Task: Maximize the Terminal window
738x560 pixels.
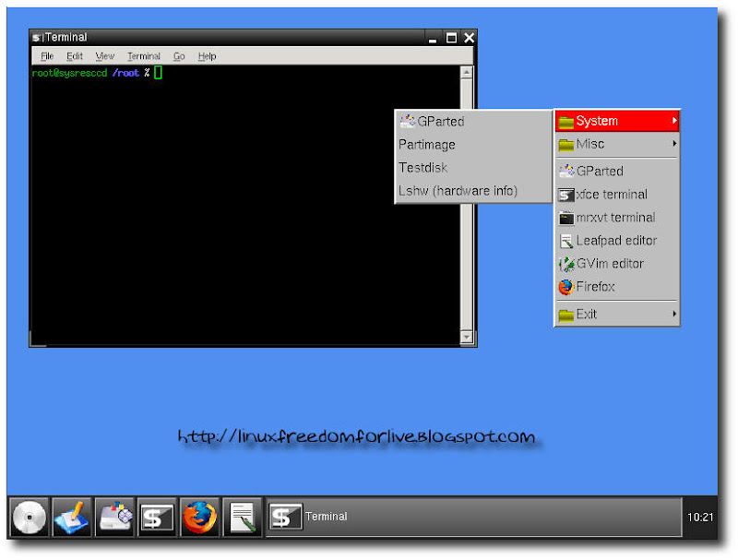Action: pos(451,38)
